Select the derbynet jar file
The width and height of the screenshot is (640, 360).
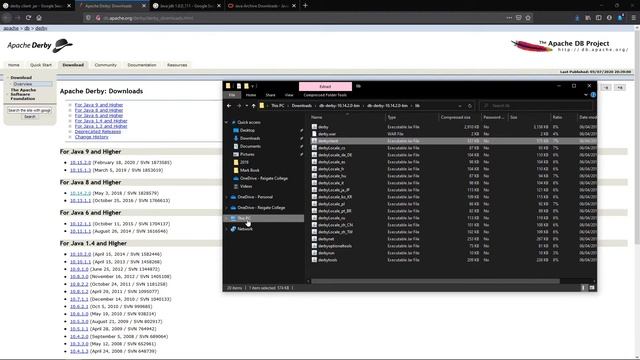pyautogui.click(x=326, y=239)
